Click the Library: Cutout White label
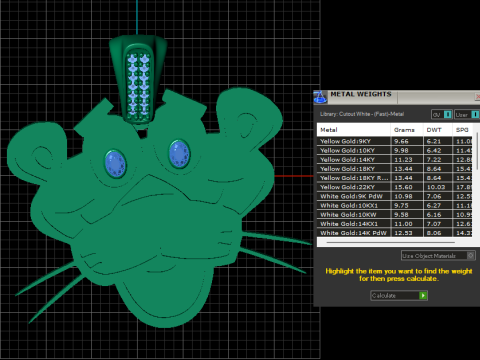 click(x=362, y=114)
